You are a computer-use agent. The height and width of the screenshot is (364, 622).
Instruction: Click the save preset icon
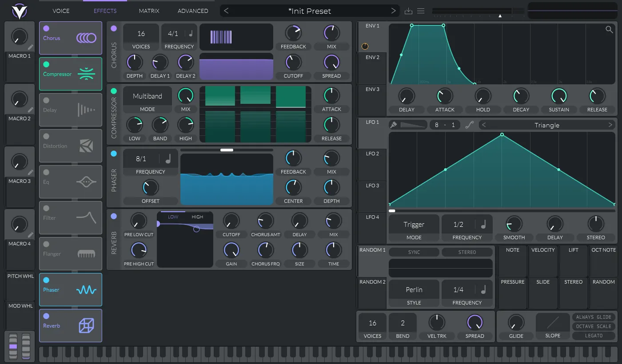click(x=409, y=11)
